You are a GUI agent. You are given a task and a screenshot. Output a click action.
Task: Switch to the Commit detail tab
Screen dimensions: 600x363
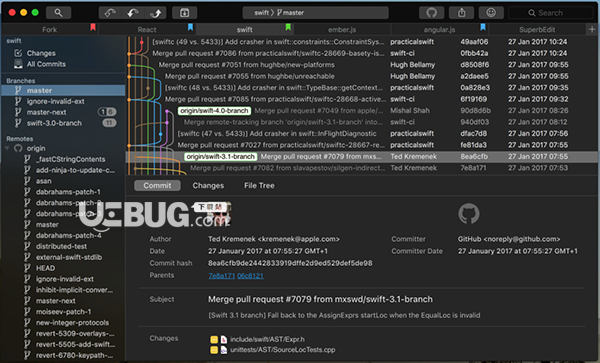tap(157, 186)
